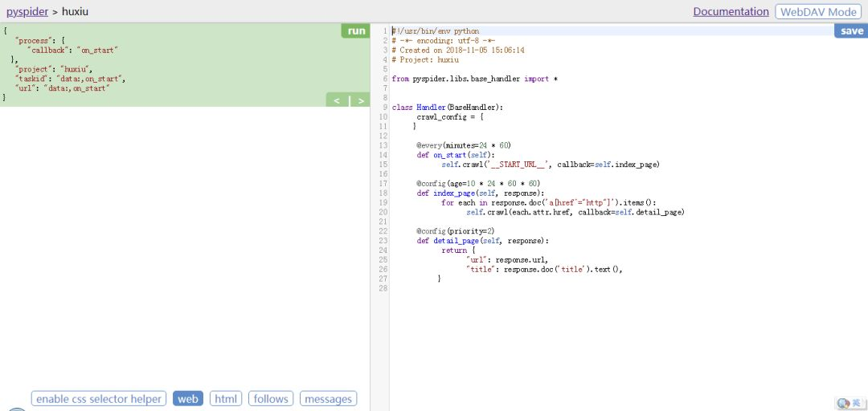This screenshot has width=868, height=411.
Task: Click the 'for each in response.doc' line
Action: (x=549, y=202)
